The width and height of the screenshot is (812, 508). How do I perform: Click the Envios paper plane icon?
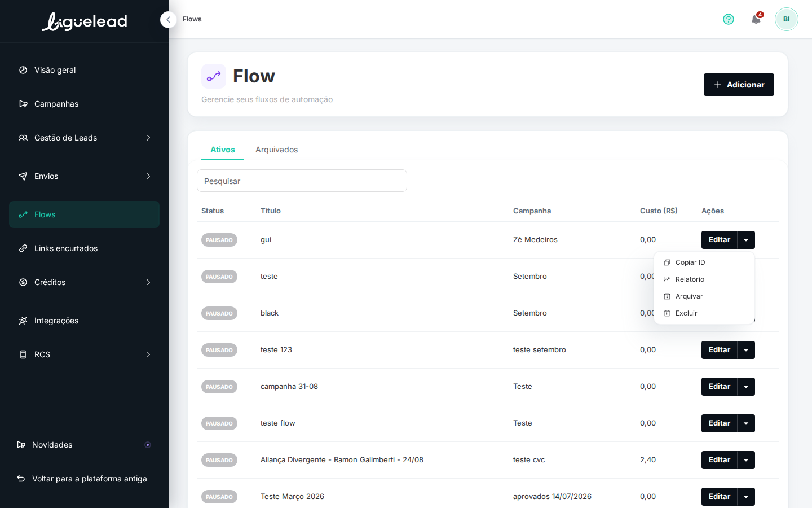click(23, 176)
